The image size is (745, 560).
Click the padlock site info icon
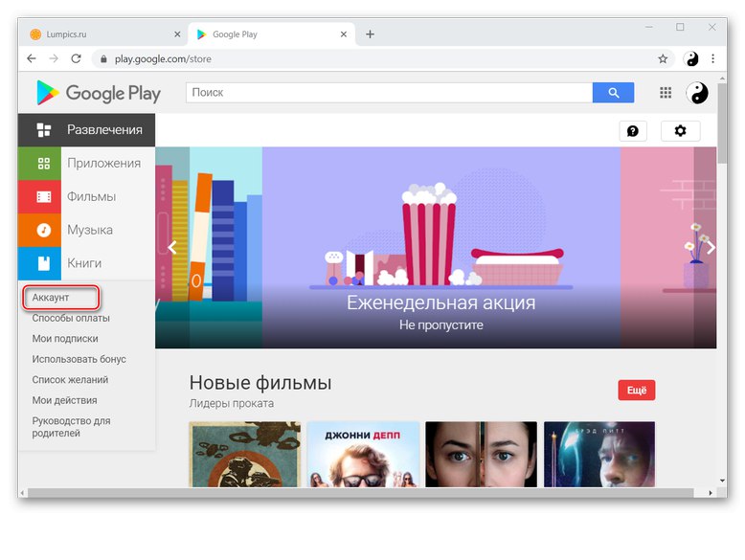(x=103, y=59)
